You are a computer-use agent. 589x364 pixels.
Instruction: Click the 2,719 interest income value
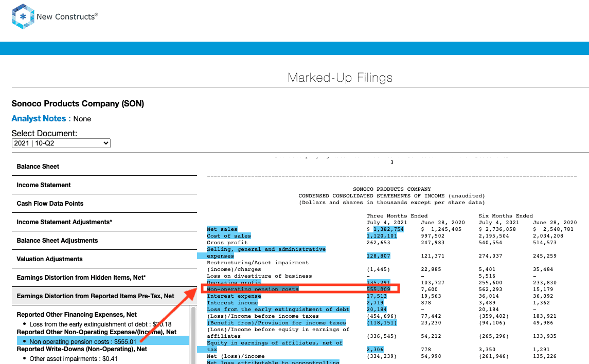(375, 303)
